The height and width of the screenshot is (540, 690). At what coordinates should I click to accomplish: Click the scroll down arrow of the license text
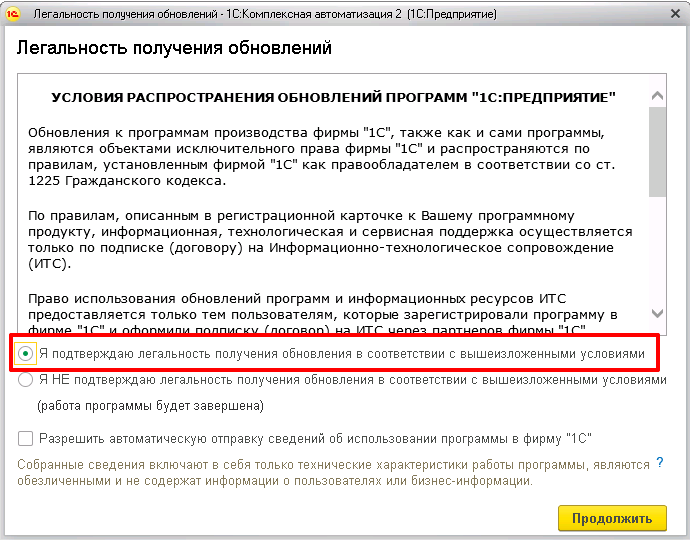[x=657, y=313]
